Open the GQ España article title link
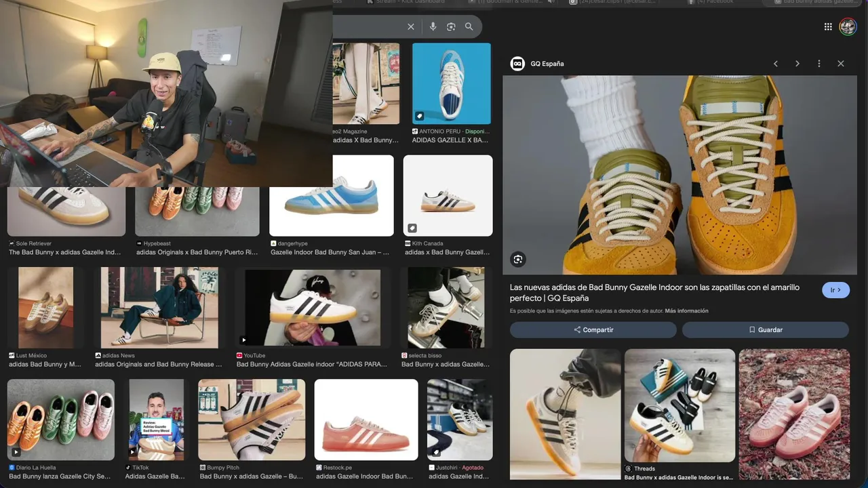Screen dimensions: 868x488 click(x=654, y=293)
